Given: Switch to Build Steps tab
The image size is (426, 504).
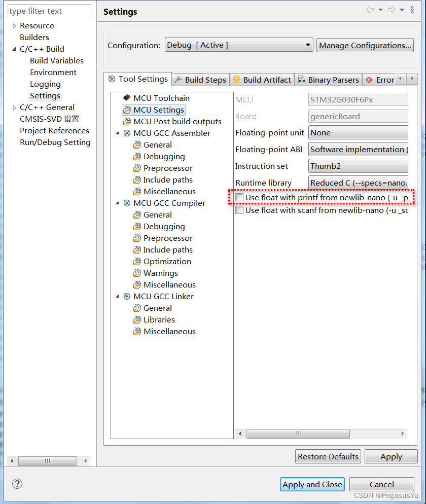Looking at the screenshot, I should [x=201, y=80].
